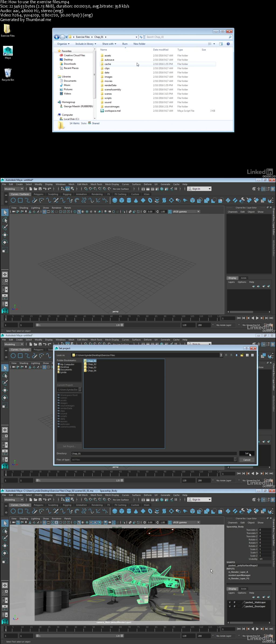Switch Set project dialog to detail view icon
Screen dimensions: 276x644
coord(253,355)
